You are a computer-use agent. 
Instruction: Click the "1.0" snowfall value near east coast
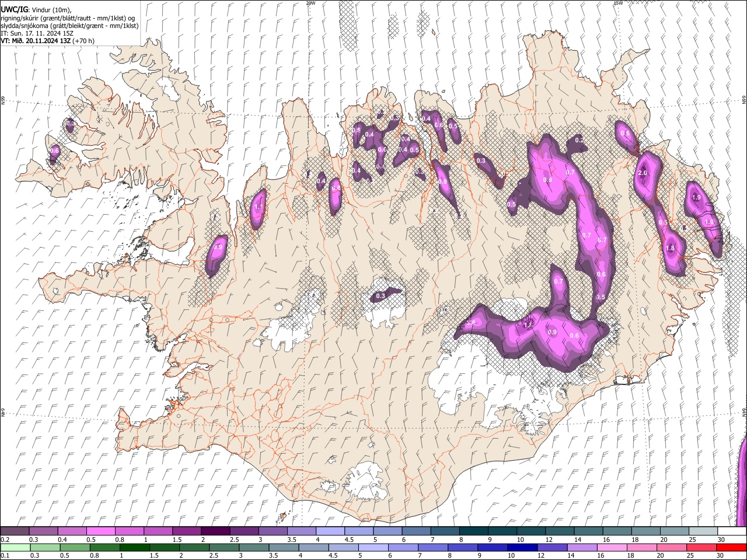[709, 222]
